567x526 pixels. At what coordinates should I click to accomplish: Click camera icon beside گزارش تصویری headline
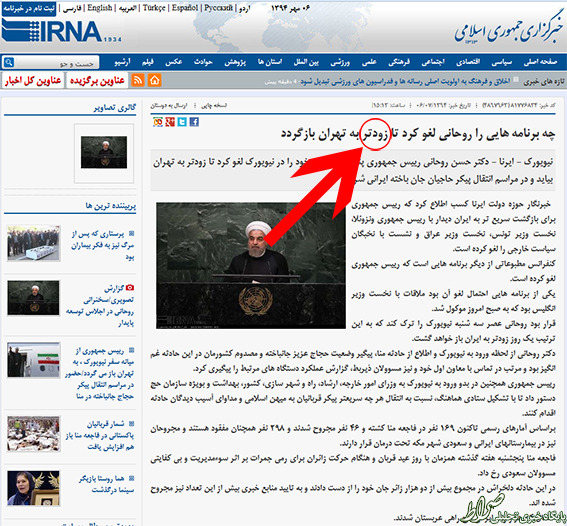pos(130,288)
